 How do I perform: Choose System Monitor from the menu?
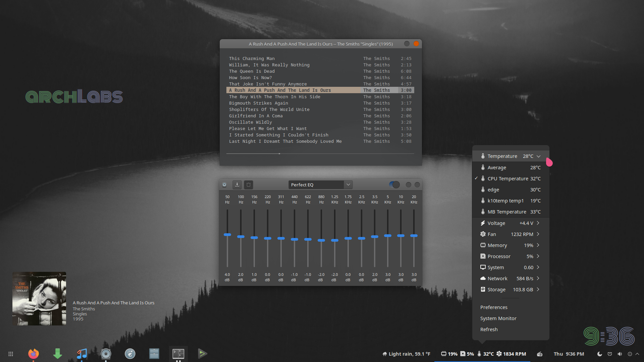coord(498,318)
